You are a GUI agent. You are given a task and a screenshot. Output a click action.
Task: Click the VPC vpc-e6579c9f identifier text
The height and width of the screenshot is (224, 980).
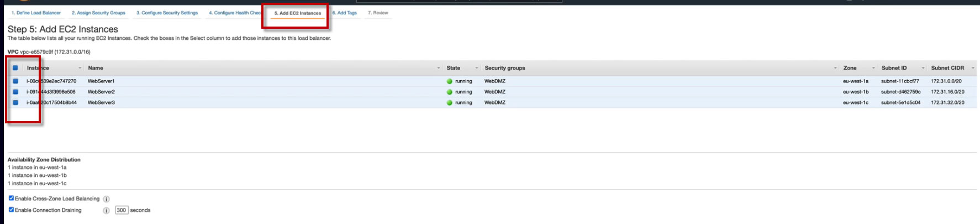(49, 52)
